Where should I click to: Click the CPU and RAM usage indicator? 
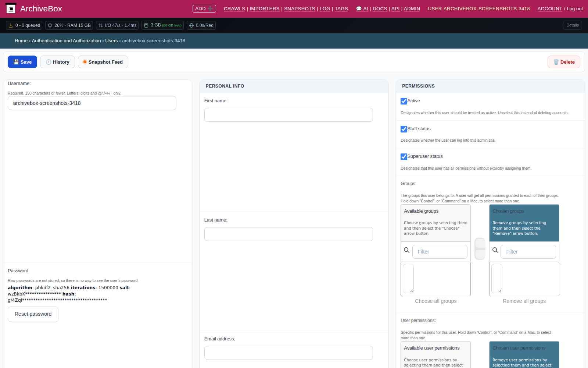[x=69, y=25]
